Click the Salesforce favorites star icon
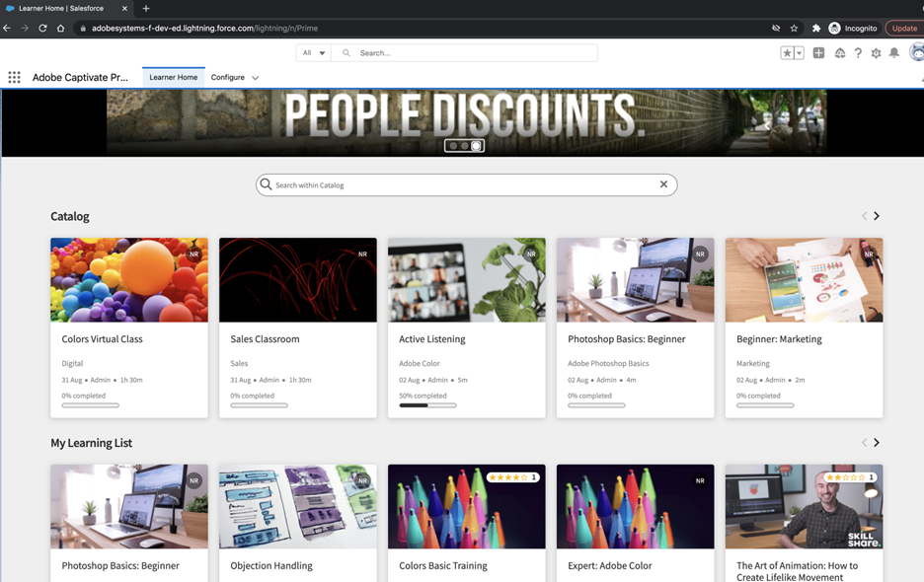924x582 pixels. pos(787,53)
